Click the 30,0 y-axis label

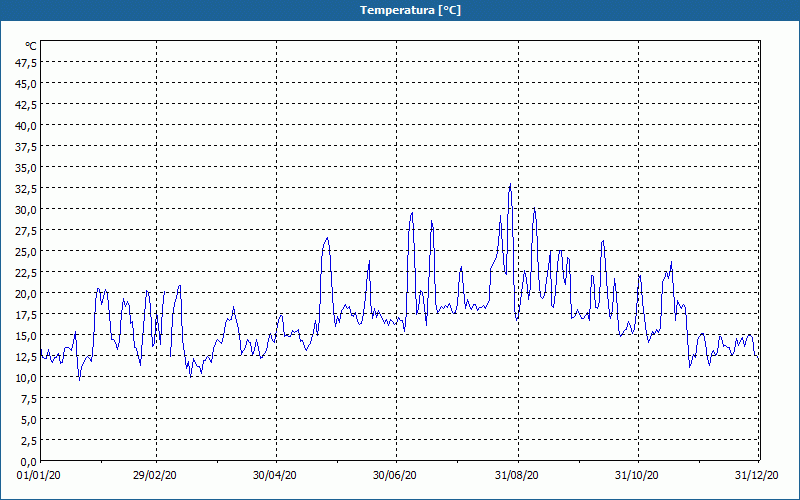(x=27, y=210)
